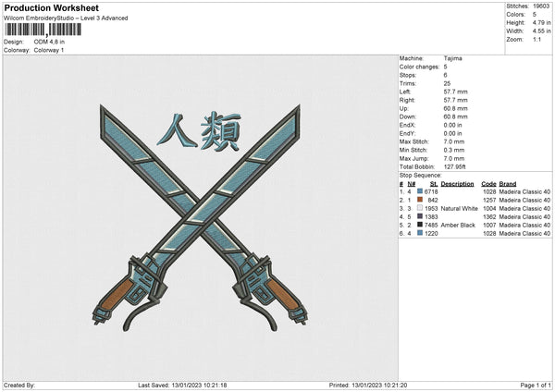Click the EndY value '0.00 in'
Image resolution: width=555 pixels, height=392 pixels.
coord(452,133)
